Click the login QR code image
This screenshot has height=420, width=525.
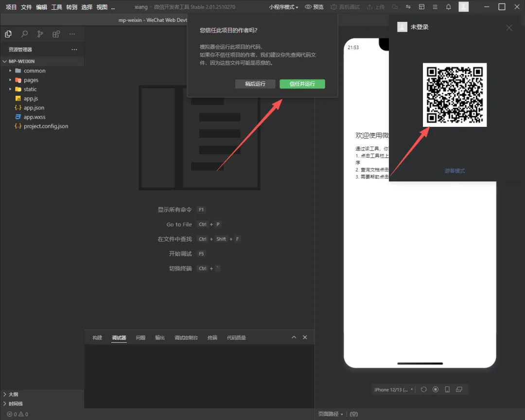coord(455,95)
